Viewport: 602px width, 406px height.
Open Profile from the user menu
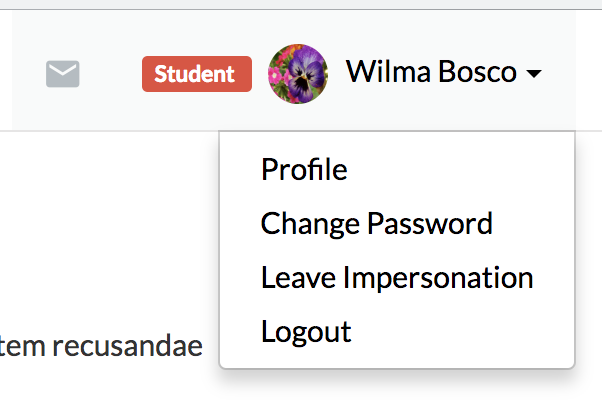(x=304, y=170)
